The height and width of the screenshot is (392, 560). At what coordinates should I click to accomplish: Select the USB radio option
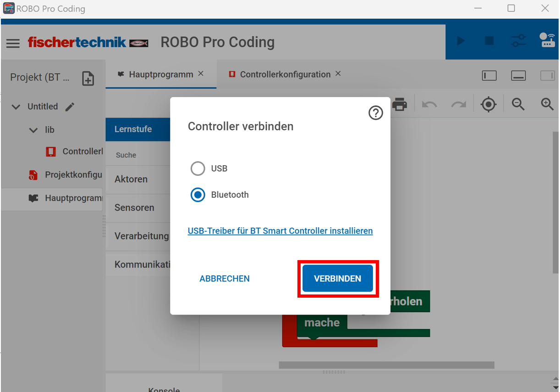click(198, 169)
